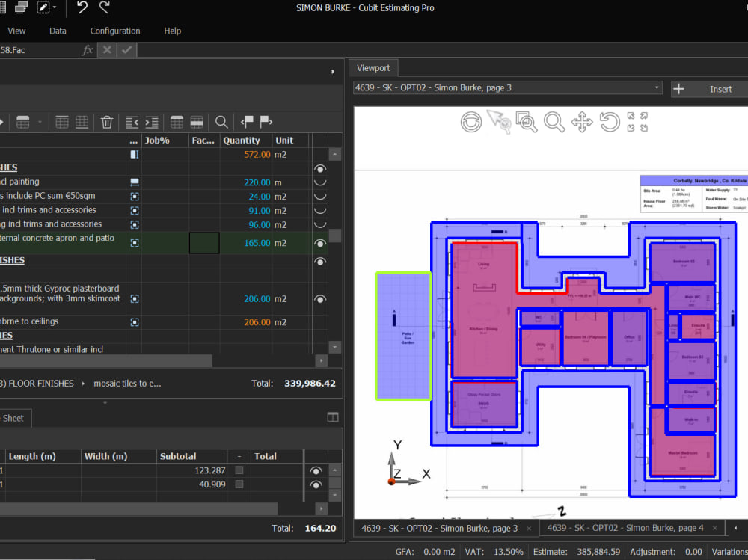Expand the breadcrumb arrow after FLOOR FINISHES
The image size is (748, 560).
(x=83, y=384)
